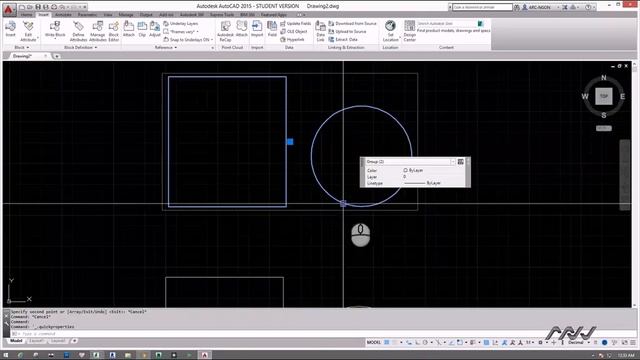Toggle the drawing grid display in status bar
The height and width of the screenshot is (360, 640).
(x=387, y=342)
